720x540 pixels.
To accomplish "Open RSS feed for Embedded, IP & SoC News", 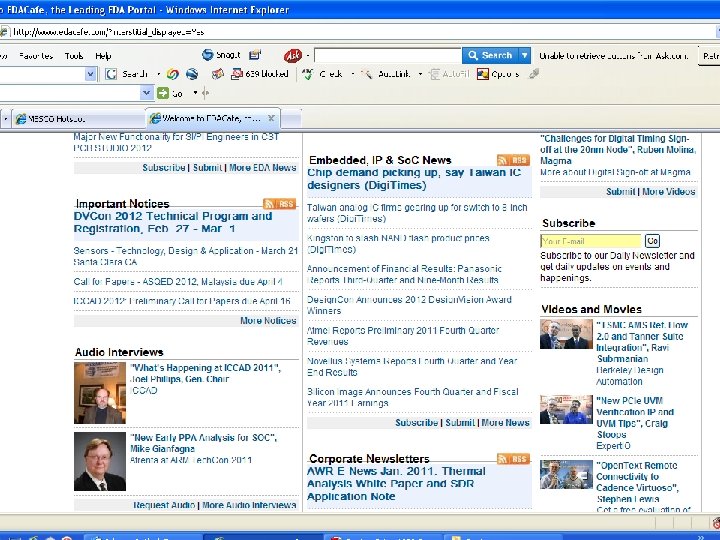I will click(513, 160).
